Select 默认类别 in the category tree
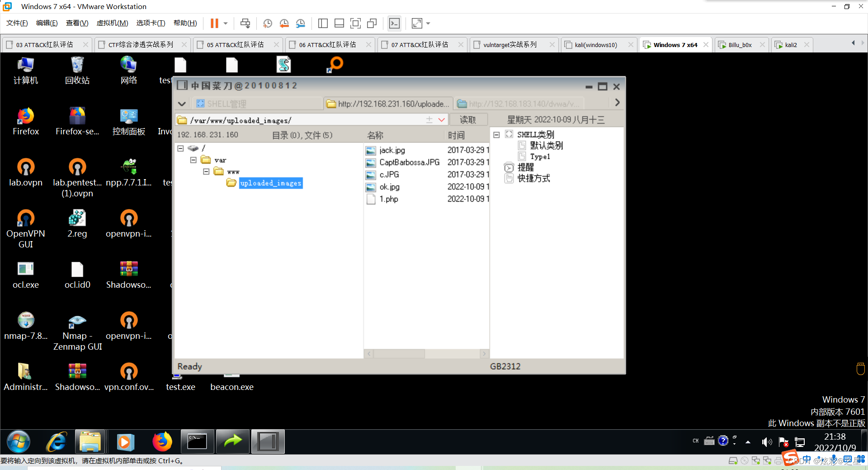 tap(546, 145)
